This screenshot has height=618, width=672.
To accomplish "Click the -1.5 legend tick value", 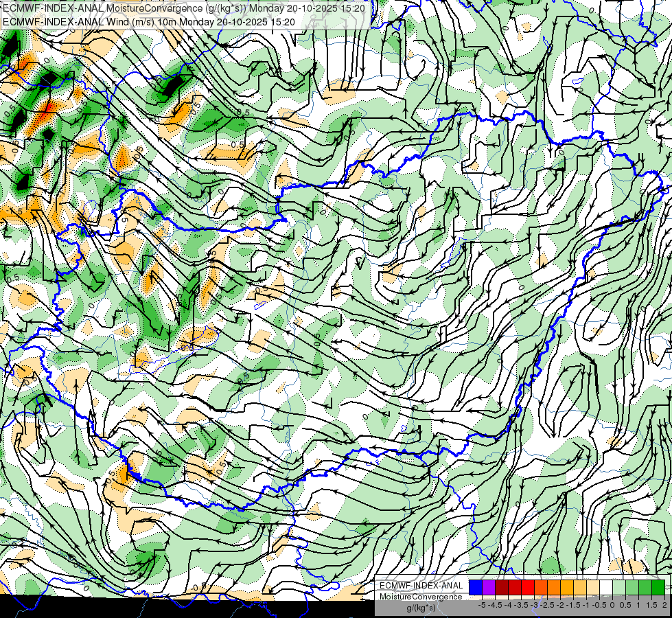I will pyautogui.click(x=573, y=605).
